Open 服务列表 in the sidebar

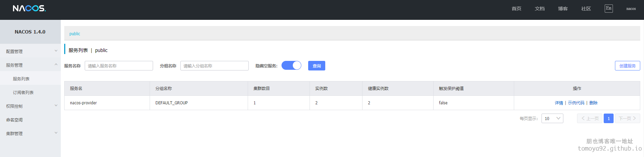coord(30,79)
